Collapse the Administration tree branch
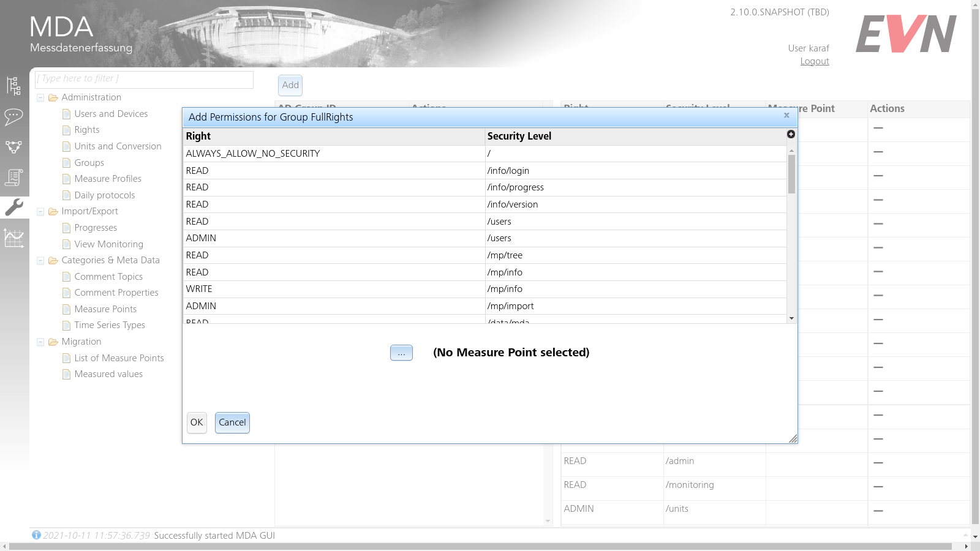Image resolution: width=980 pixels, height=551 pixels. [40, 97]
